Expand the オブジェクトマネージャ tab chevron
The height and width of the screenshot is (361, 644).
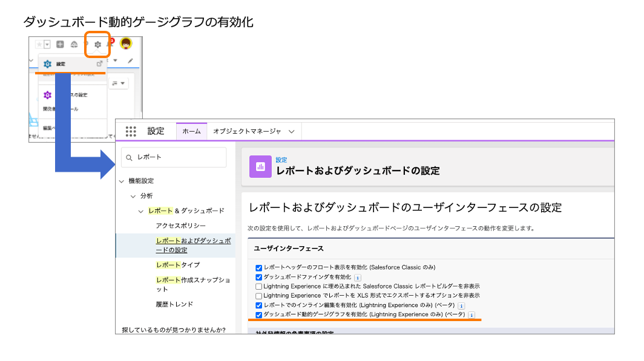pyautogui.click(x=292, y=132)
